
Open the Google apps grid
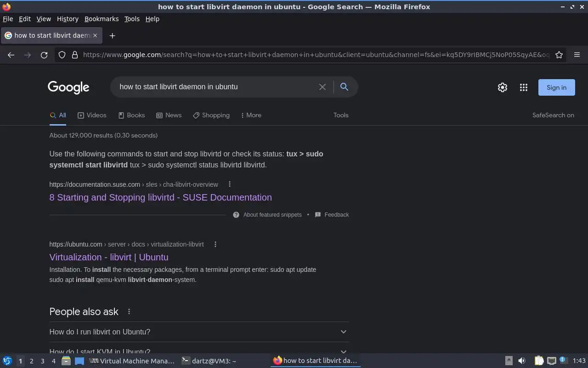[524, 87]
